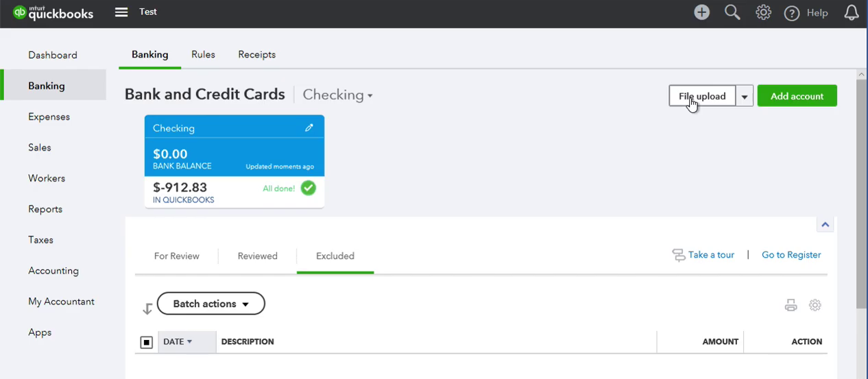
Task: Click the ACTION column header
Action: [x=806, y=341]
